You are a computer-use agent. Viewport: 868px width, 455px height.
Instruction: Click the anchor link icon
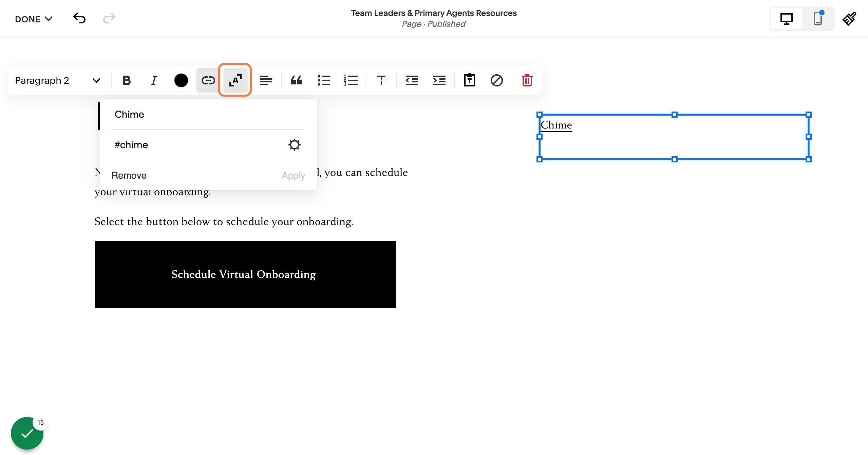235,80
